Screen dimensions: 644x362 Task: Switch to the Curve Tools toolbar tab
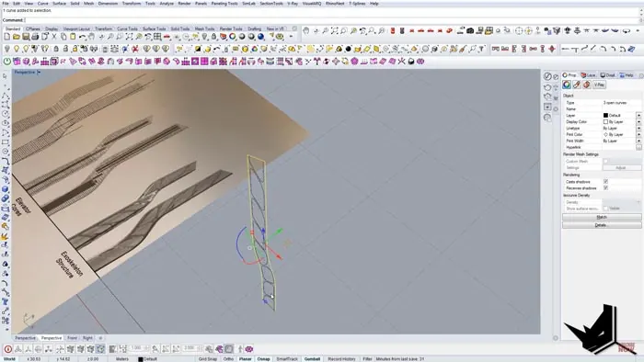pyautogui.click(x=127, y=28)
